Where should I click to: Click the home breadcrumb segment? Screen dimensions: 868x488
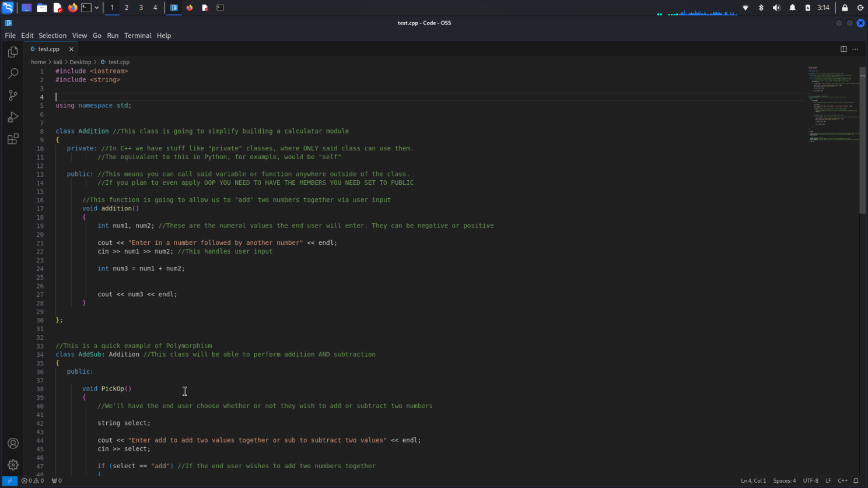coord(38,62)
